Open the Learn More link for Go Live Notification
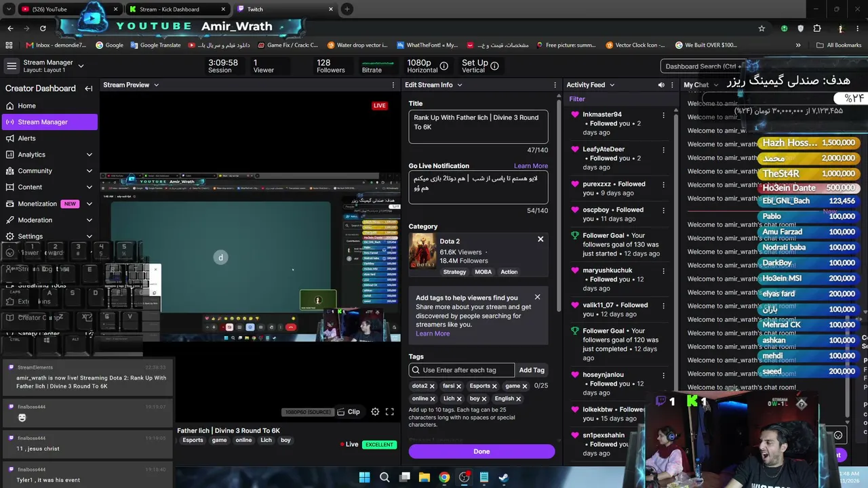868x488 pixels. (531, 165)
